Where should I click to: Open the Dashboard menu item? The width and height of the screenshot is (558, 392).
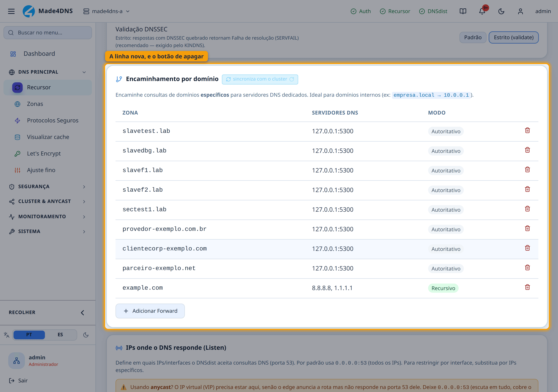click(48, 54)
